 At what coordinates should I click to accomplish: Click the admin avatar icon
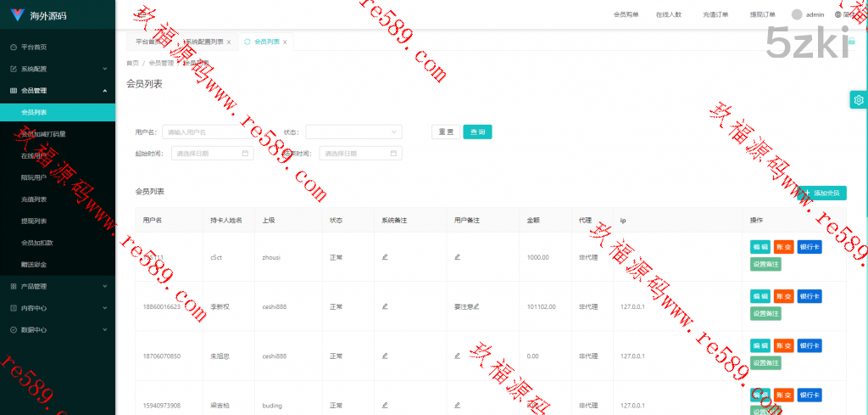click(797, 14)
